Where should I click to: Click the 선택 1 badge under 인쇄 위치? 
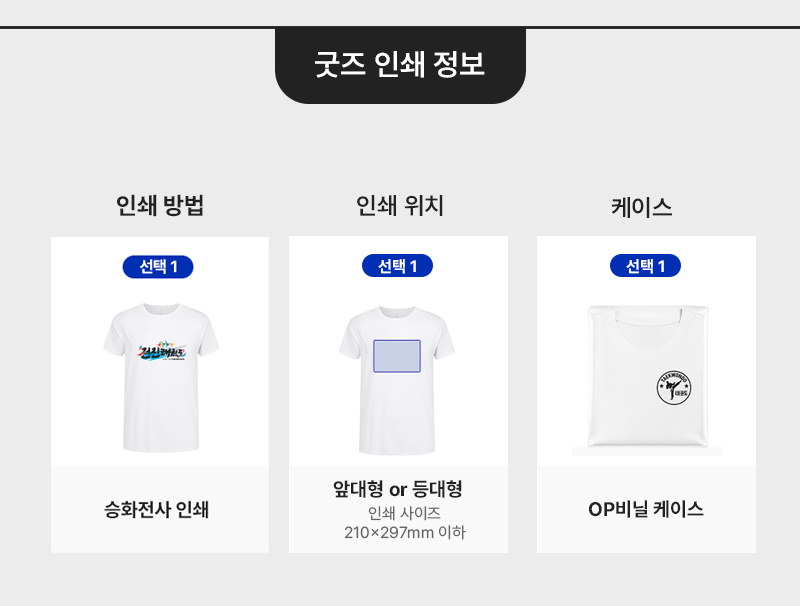pyautogui.click(x=397, y=266)
